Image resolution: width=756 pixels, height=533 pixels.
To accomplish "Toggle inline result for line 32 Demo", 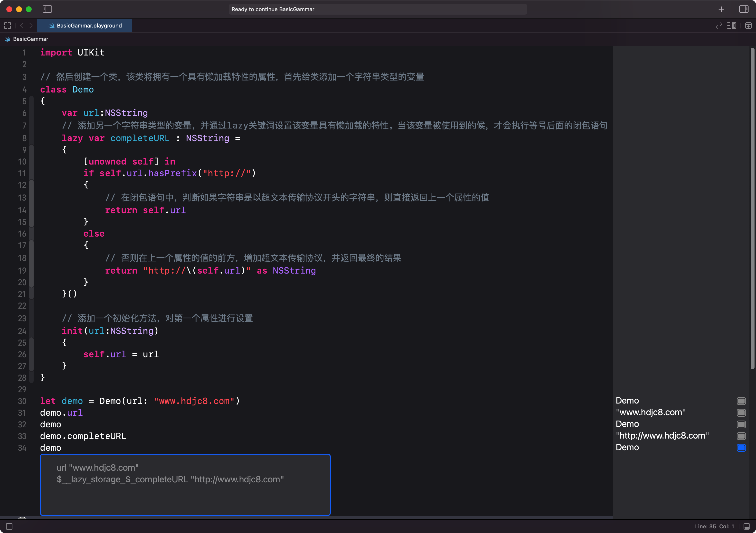I will tap(741, 424).
